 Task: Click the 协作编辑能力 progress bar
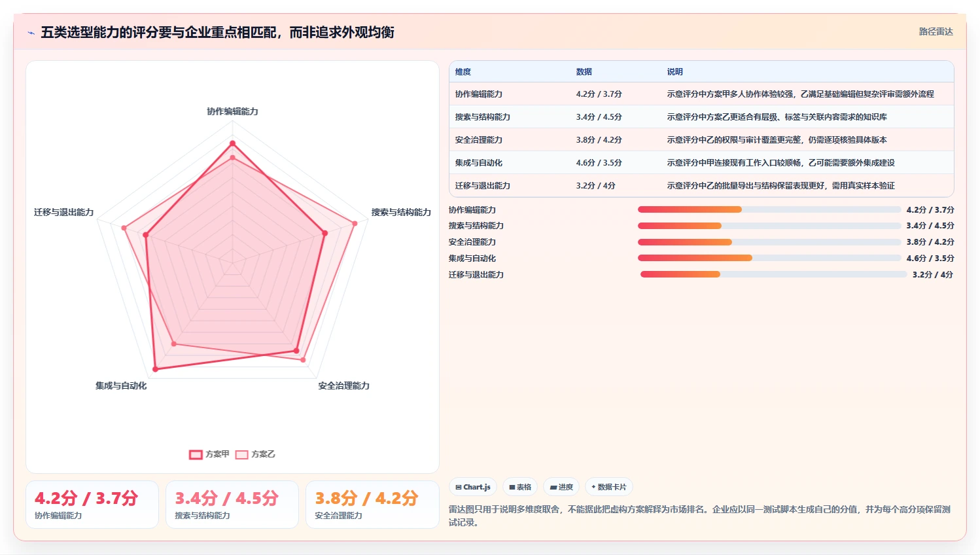[769, 209]
